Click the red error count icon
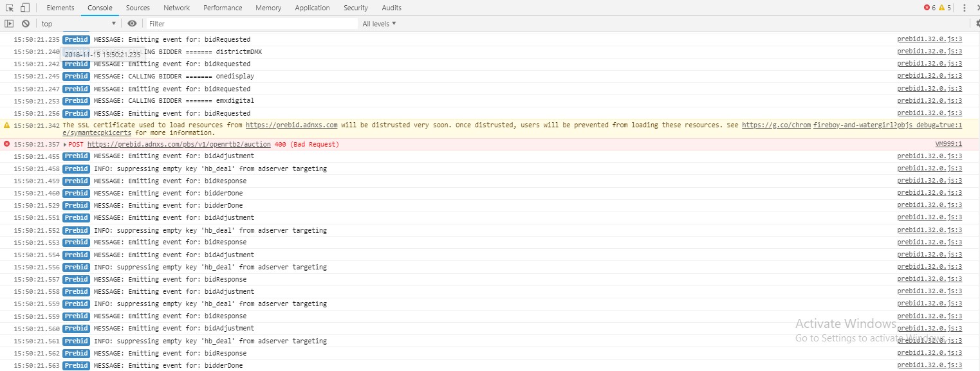The image size is (980, 371). point(927,8)
